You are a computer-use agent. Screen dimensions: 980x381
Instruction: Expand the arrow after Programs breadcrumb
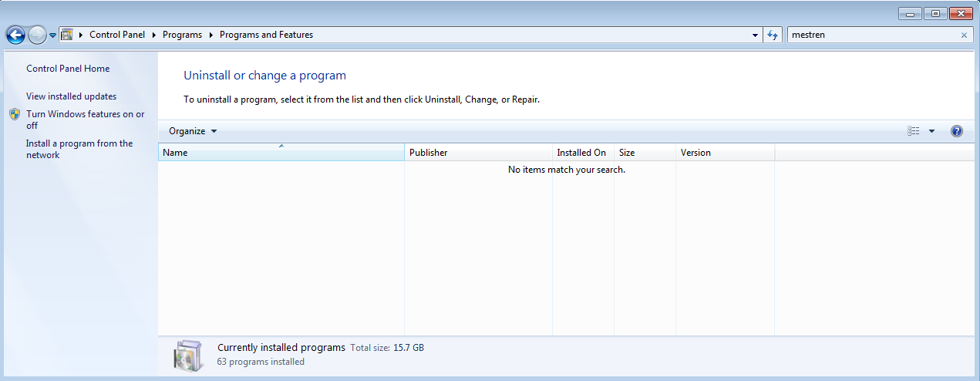pos(210,35)
